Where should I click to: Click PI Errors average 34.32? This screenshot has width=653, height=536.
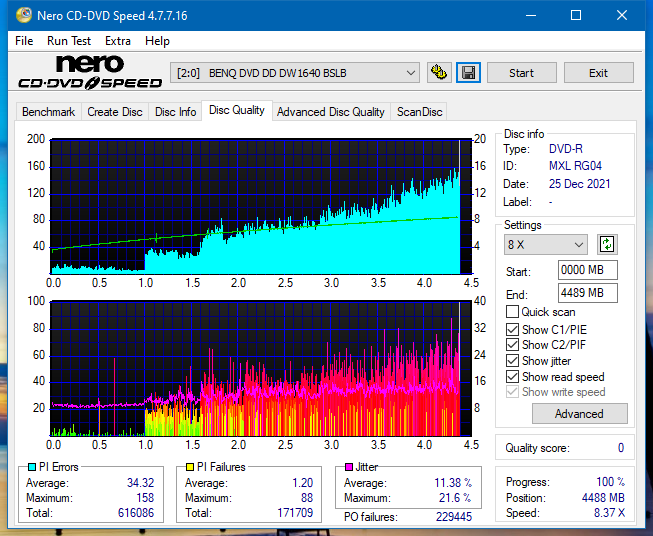tap(140, 483)
